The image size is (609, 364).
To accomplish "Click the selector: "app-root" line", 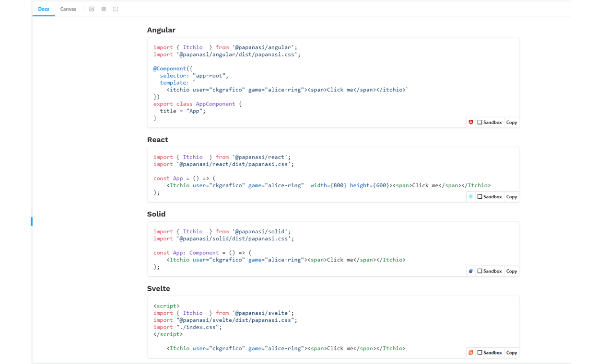I will point(194,76).
